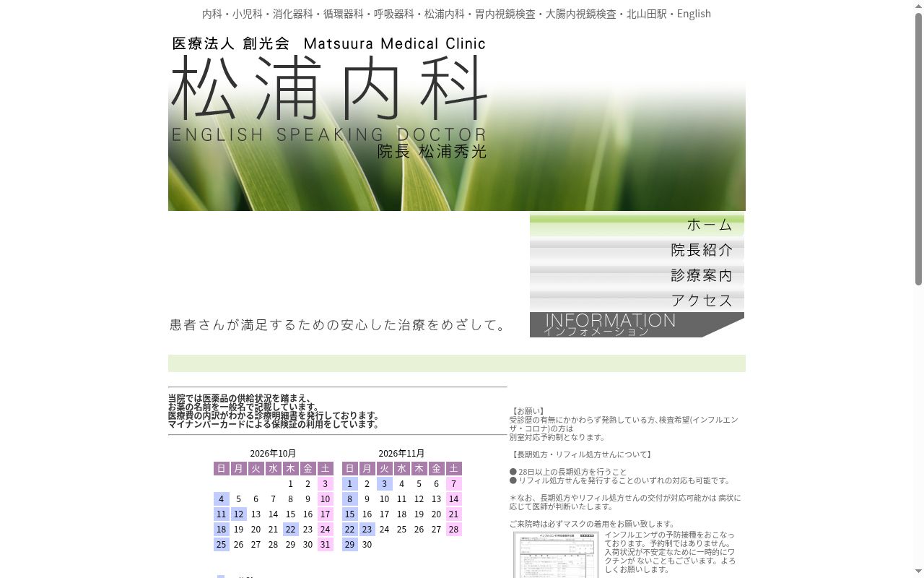This screenshot has width=924, height=578.
Task: Open the ホーム navigation item
Action: (637, 225)
